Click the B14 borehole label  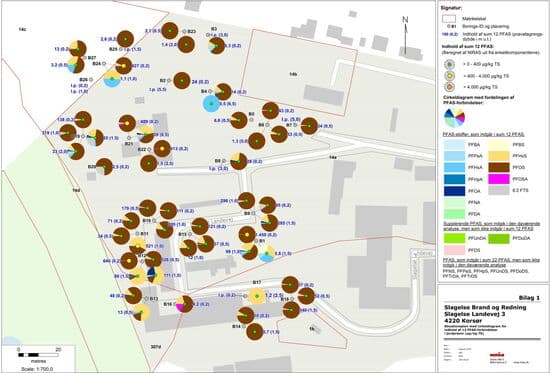(x=236, y=326)
